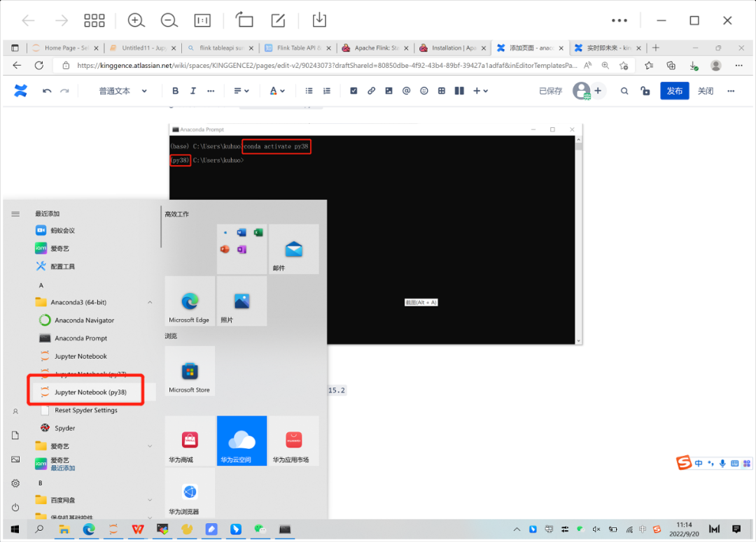Click the redo arrow in editor toolbar
Screen dimensions: 756x542
[64, 91]
